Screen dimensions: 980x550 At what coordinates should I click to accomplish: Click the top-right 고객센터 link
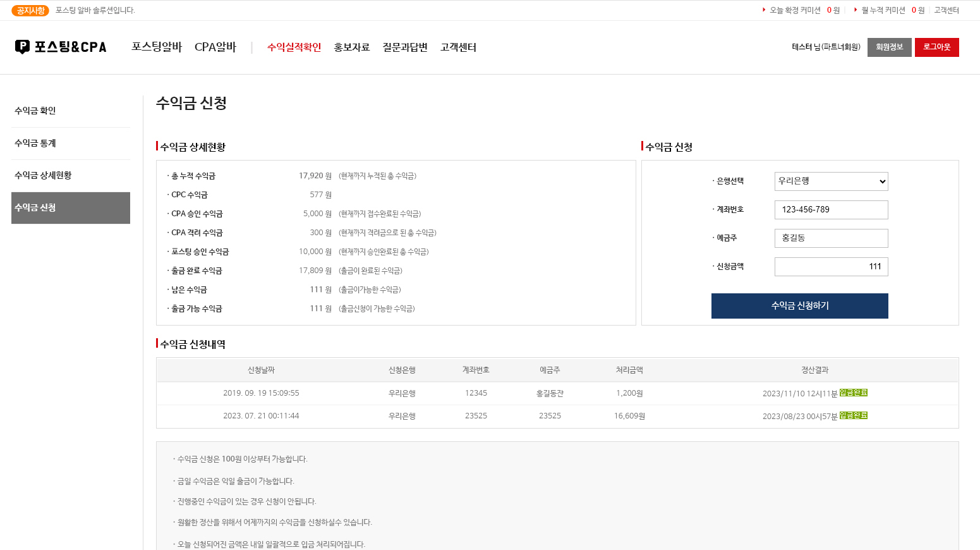[946, 11]
